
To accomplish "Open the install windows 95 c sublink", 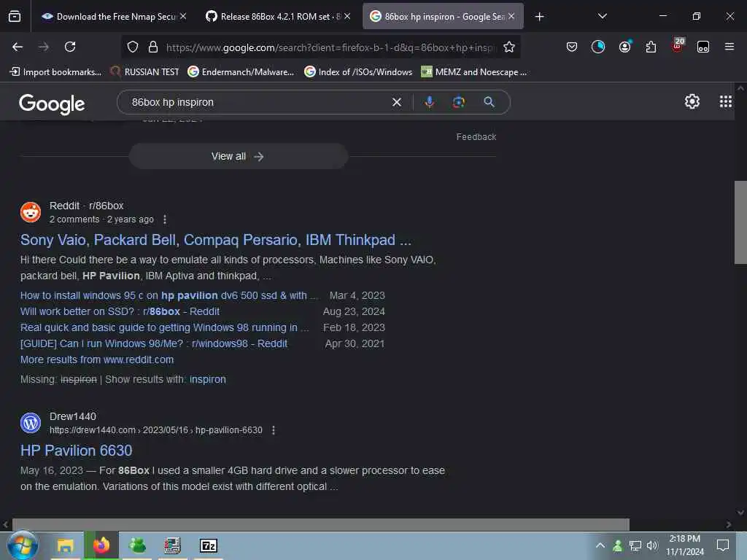I will pos(169,296).
